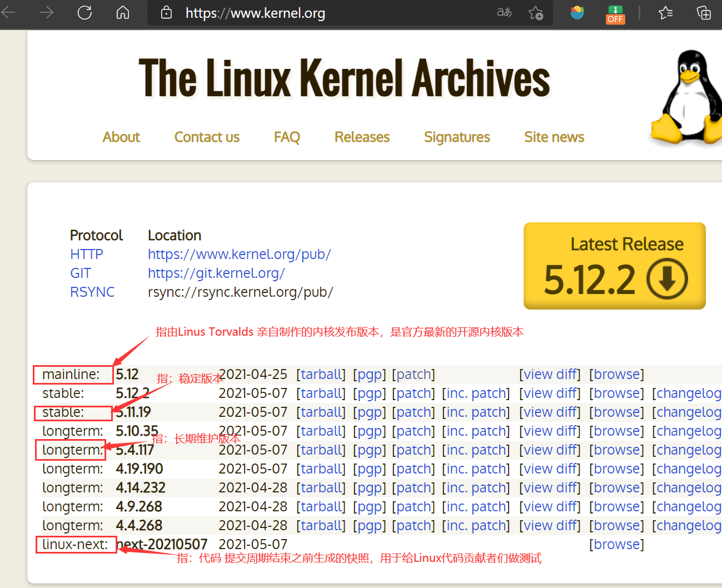Open the FAQ section
The width and height of the screenshot is (722, 588).
(287, 137)
